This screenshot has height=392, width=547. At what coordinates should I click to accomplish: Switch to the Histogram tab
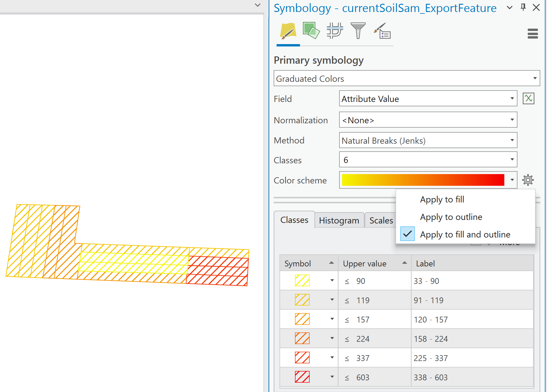(339, 220)
